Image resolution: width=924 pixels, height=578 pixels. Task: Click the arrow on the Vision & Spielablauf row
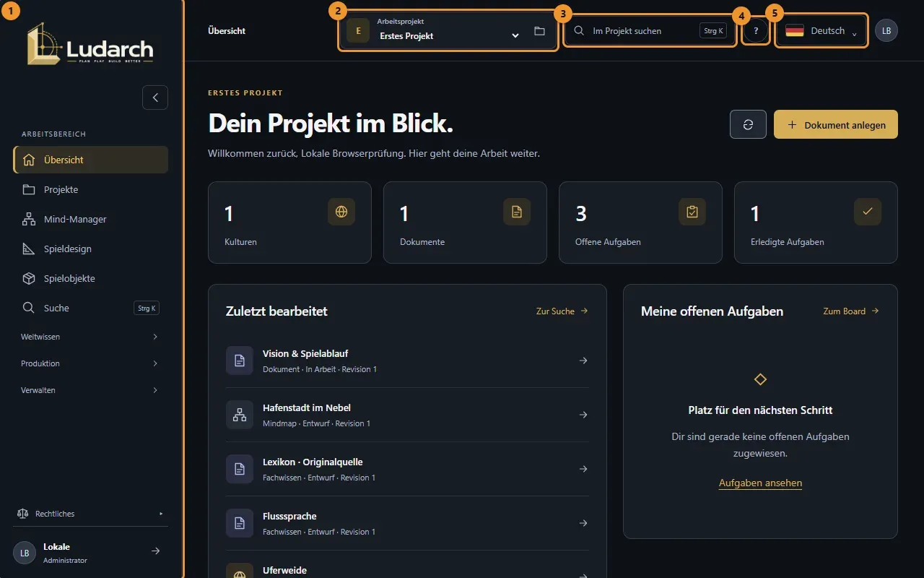pos(583,361)
